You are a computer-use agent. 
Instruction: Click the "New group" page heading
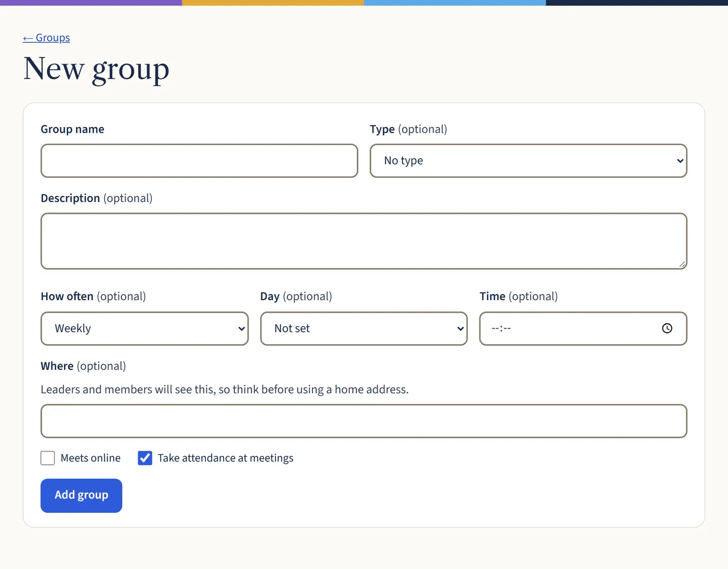tap(97, 69)
